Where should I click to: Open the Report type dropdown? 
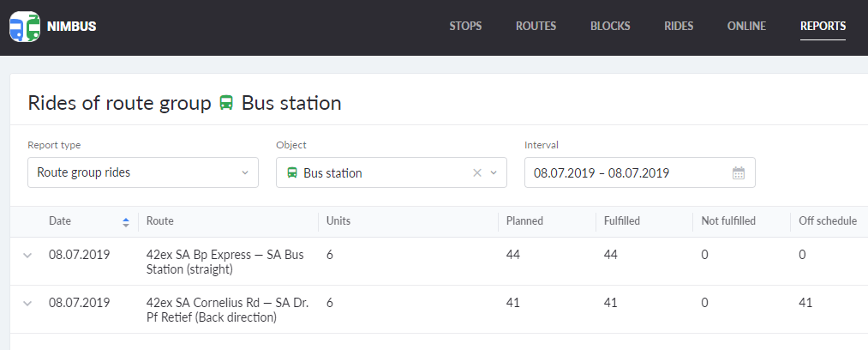pyautogui.click(x=143, y=172)
